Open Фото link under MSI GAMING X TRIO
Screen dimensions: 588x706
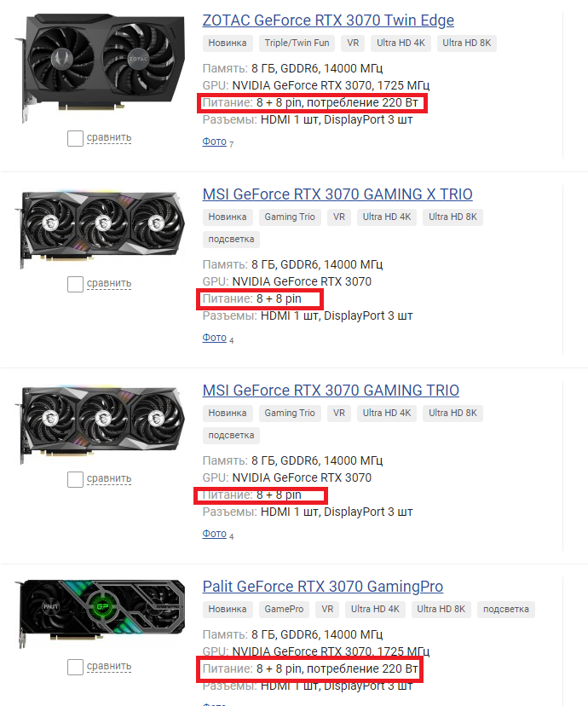tap(214, 338)
